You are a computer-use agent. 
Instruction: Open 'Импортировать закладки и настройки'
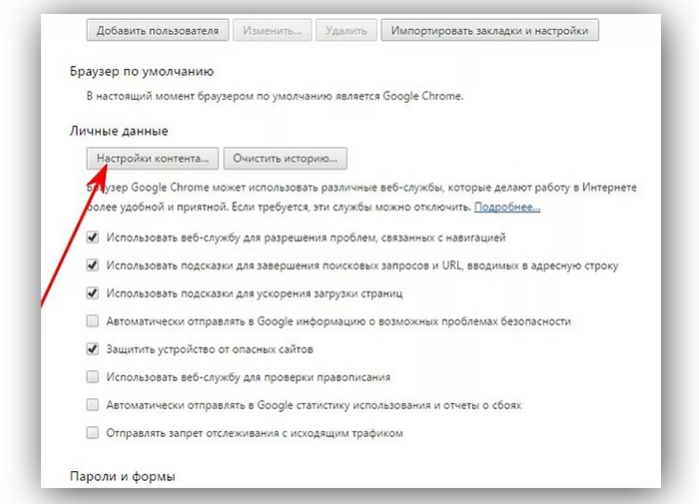(489, 30)
